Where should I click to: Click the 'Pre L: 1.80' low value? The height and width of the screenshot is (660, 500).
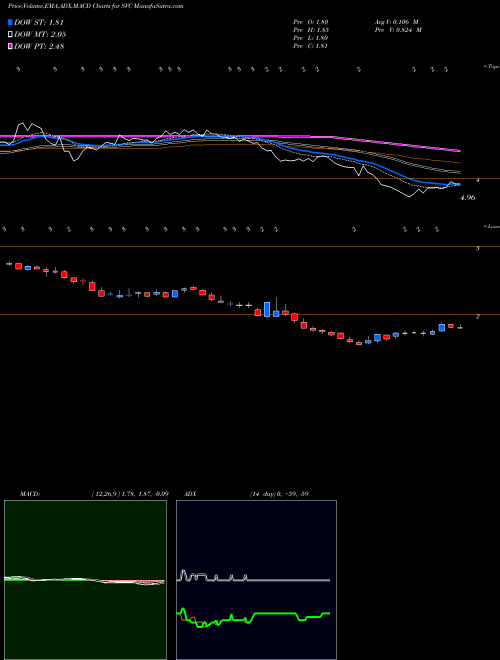(x=311, y=38)
